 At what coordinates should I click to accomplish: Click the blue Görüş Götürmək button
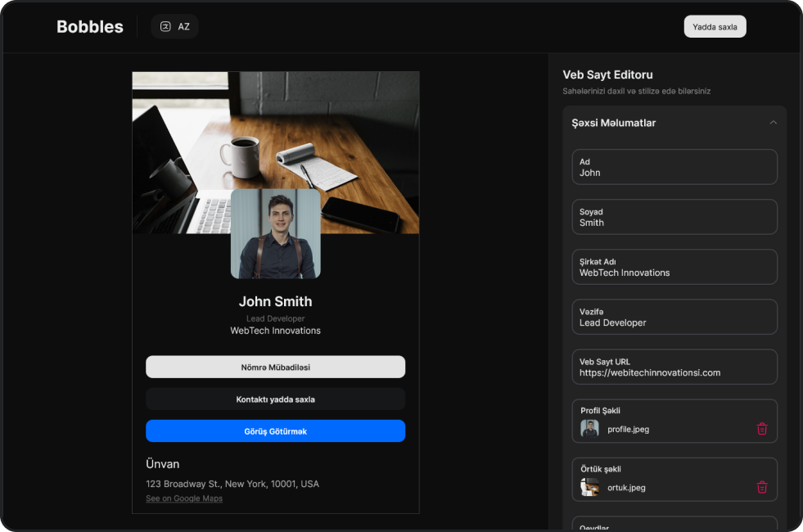coord(276,431)
